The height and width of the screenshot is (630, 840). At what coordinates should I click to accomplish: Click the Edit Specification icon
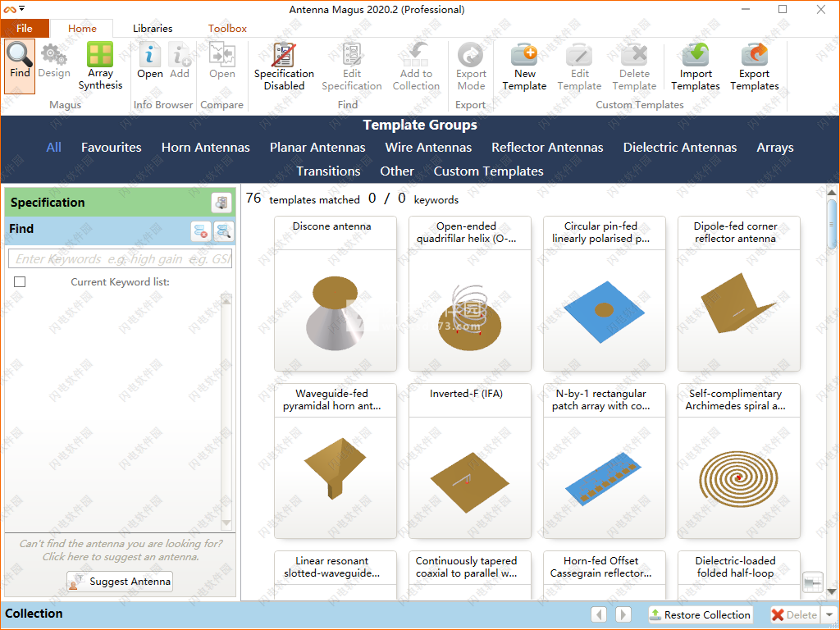point(351,66)
